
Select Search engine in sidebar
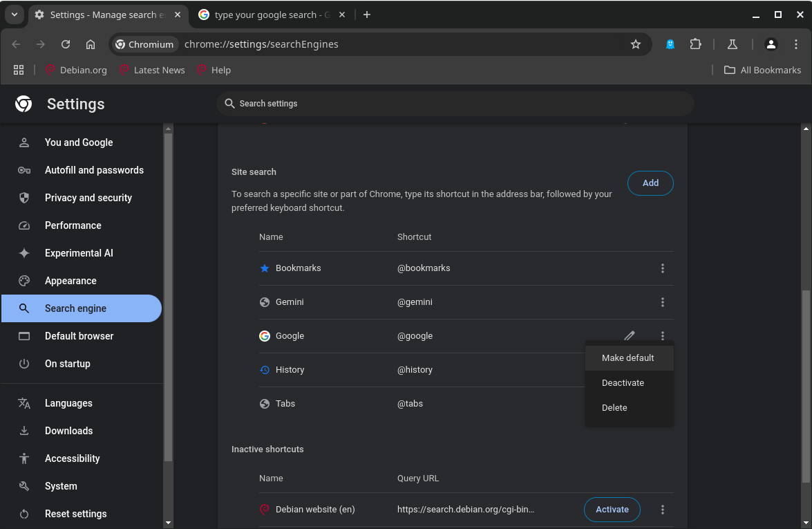point(82,308)
